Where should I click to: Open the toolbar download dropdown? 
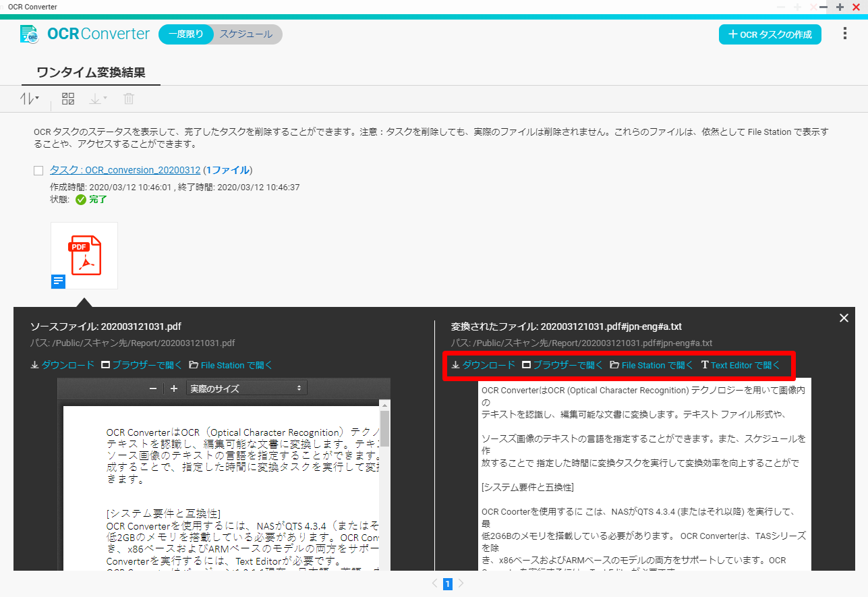[98, 99]
